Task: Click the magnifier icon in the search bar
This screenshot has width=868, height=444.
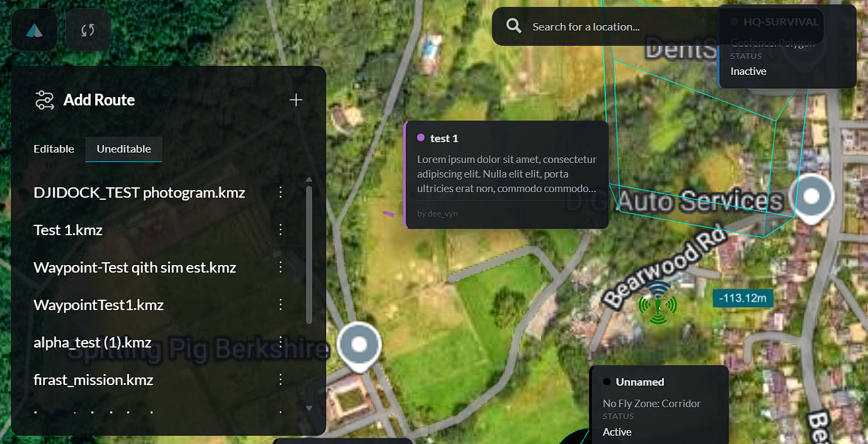Action: pyautogui.click(x=514, y=26)
